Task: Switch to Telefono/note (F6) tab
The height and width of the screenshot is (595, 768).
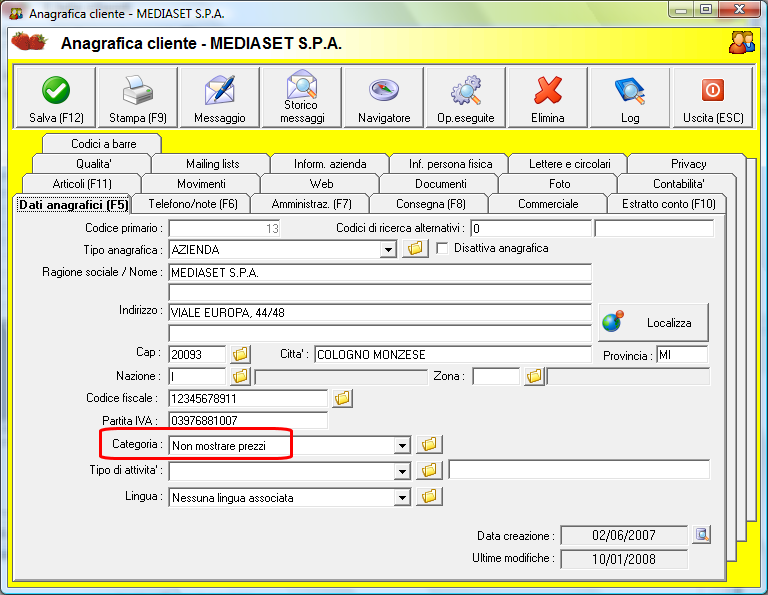Action: [x=192, y=204]
